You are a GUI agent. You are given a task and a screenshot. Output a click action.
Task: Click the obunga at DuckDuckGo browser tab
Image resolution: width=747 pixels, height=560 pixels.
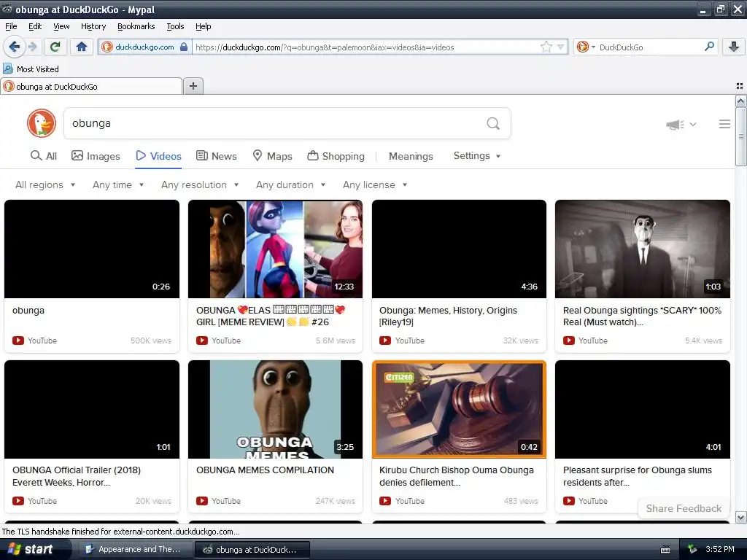[x=91, y=86]
